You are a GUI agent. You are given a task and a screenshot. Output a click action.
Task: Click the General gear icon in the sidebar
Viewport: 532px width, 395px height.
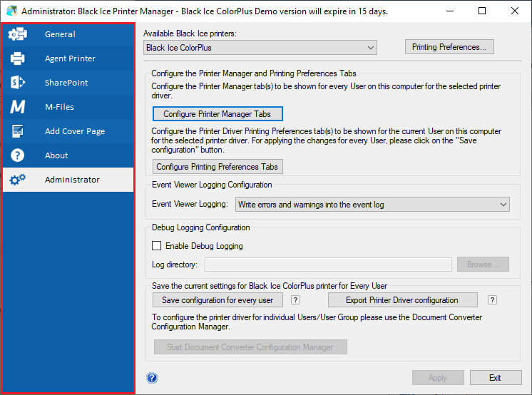(17, 34)
